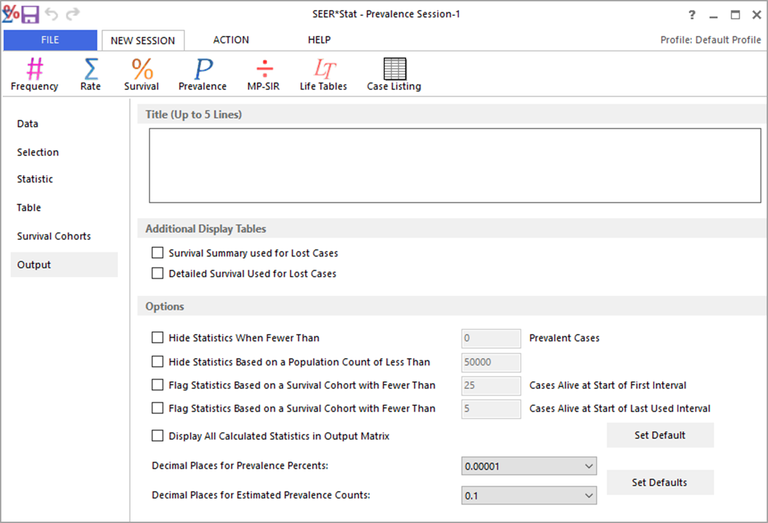Viewport: 768px width, 523px height.
Task: Start a Life Tables session
Action: pyautogui.click(x=323, y=75)
